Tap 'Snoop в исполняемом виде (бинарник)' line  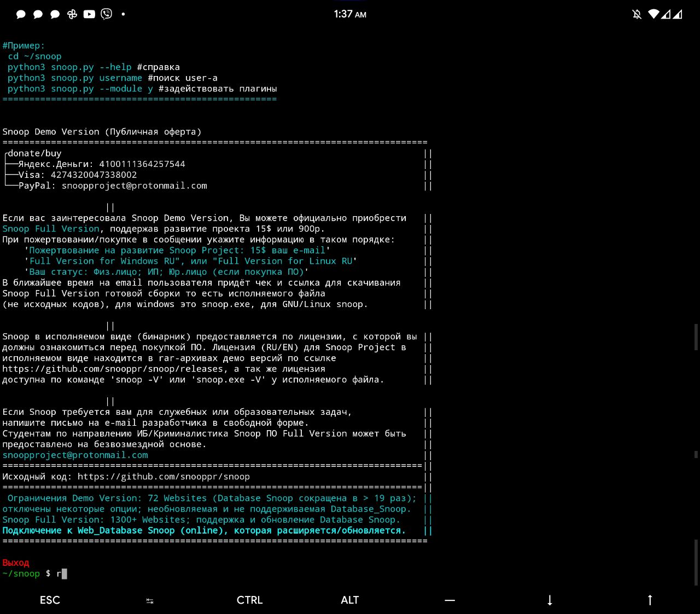[209, 337]
